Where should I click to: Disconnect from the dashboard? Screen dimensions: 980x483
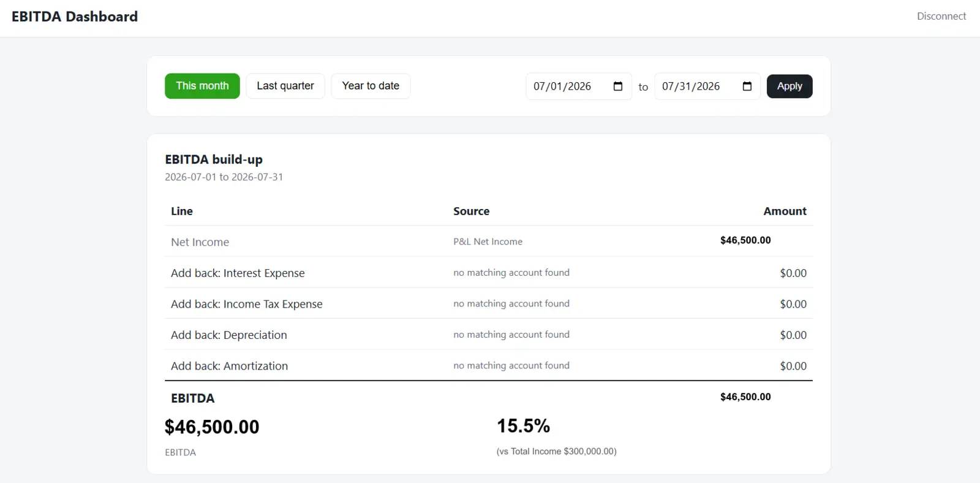(x=941, y=17)
